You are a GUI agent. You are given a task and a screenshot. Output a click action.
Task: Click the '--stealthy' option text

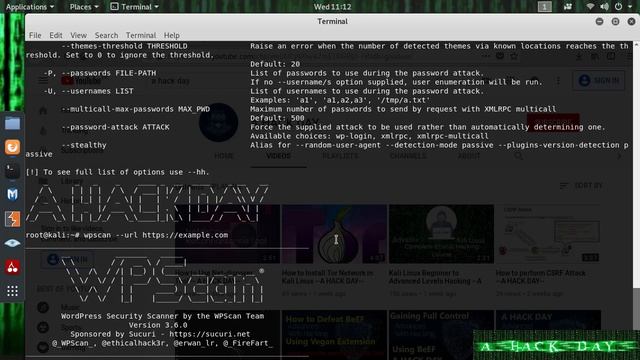point(84,145)
